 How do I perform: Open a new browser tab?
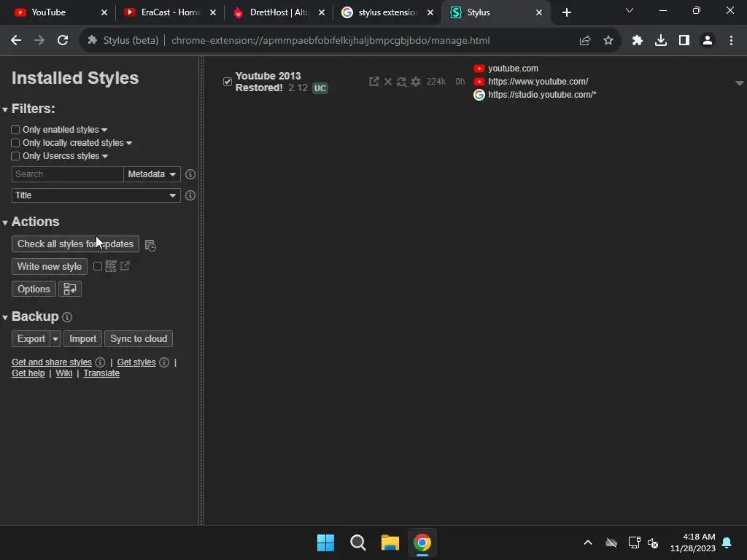pyautogui.click(x=566, y=12)
